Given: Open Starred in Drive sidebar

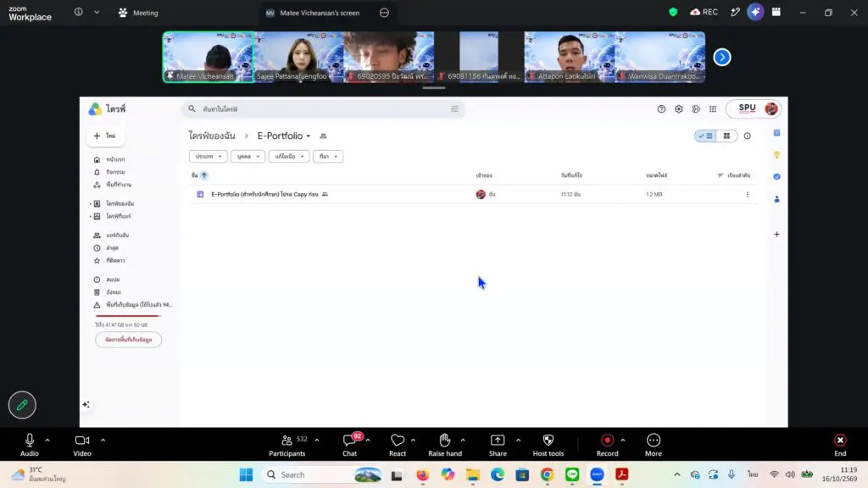Looking at the screenshot, I should tap(115, 261).
